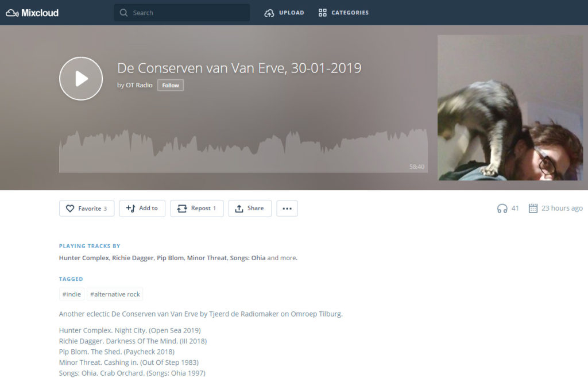The image size is (588, 378).
Task: Seek within the audio waveform
Action: (243, 151)
